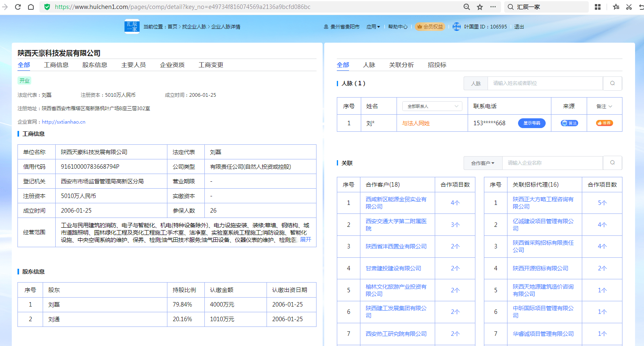Click the address bar magnifier icon
This screenshot has height=346, width=644.
pyautogui.click(x=467, y=7)
